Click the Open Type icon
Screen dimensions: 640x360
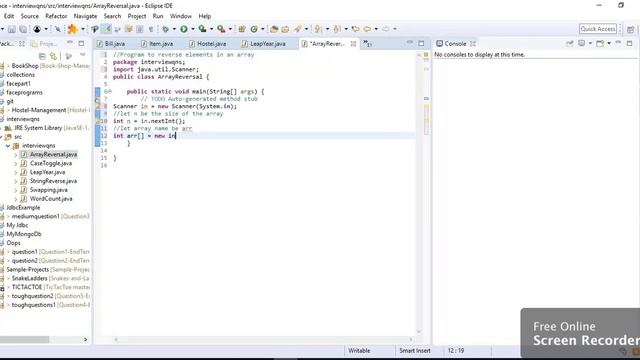tap(274, 29)
